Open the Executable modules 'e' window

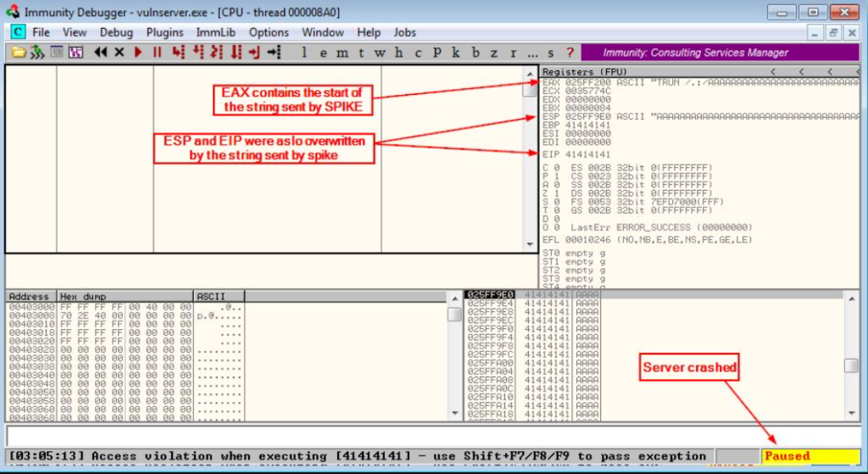322,53
